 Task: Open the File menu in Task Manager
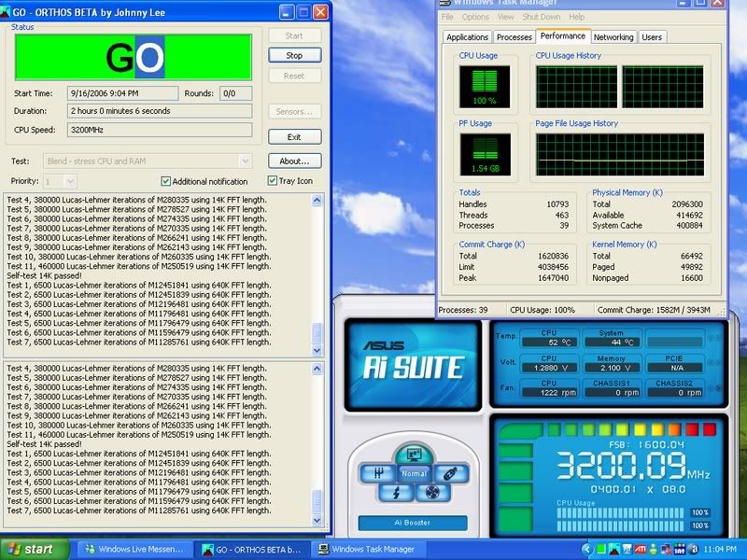point(447,17)
